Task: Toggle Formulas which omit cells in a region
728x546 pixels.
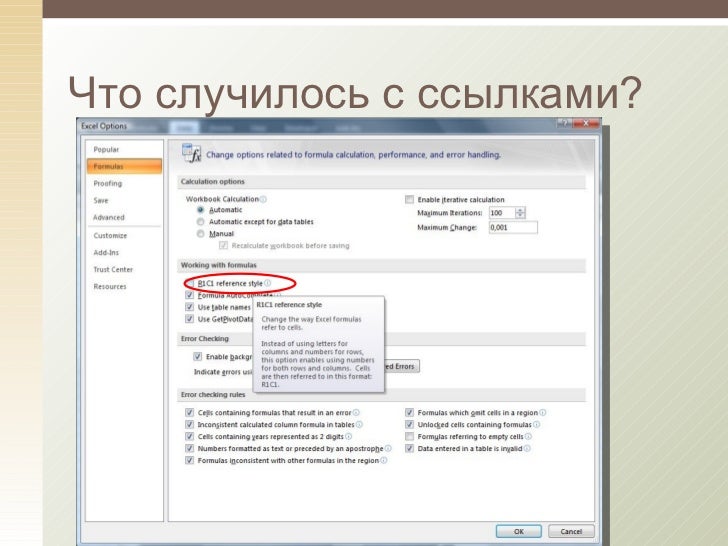Action: point(409,413)
